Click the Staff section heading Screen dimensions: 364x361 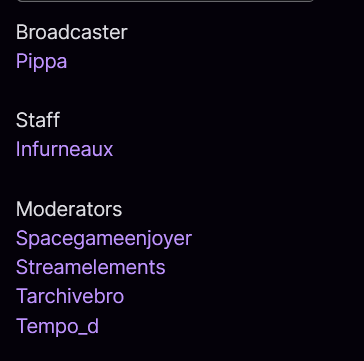[x=38, y=120]
